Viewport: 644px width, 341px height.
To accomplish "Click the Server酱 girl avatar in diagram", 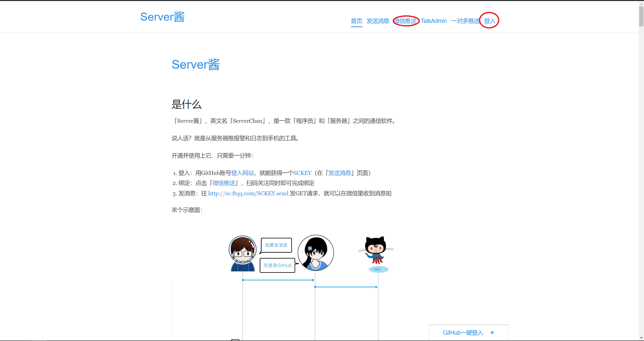I will pyautogui.click(x=316, y=253).
